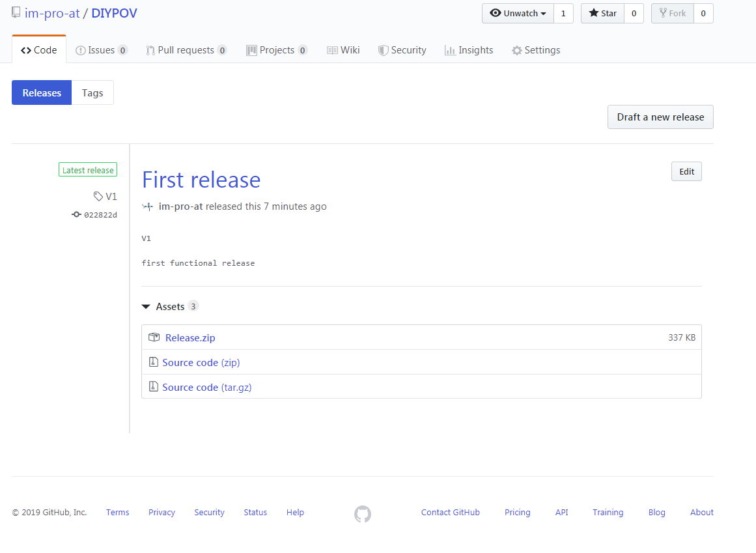This screenshot has height=553, width=756.
Task: Click the repository book icon in the header
Action: point(15,12)
